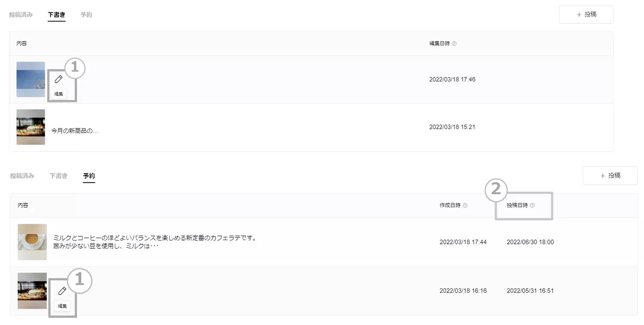Open the coffee cup post thumbnail
This screenshot has width=644, height=325.
[32, 242]
